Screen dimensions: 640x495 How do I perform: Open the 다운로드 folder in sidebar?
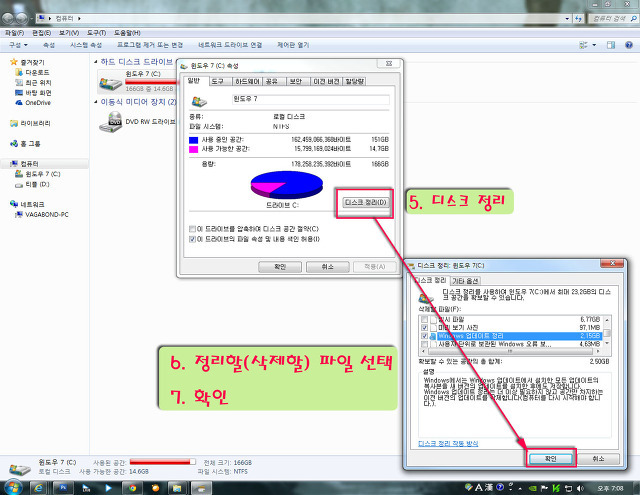(x=32, y=72)
